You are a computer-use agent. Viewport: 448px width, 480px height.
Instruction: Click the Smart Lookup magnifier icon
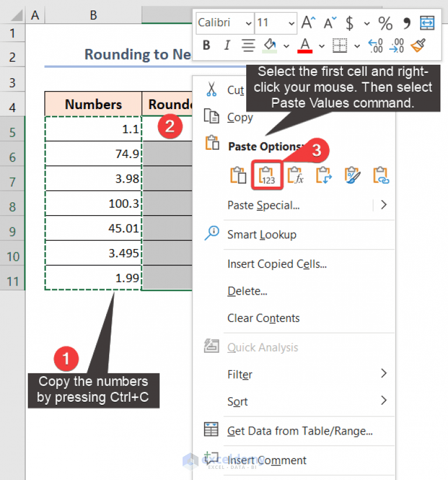212,233
